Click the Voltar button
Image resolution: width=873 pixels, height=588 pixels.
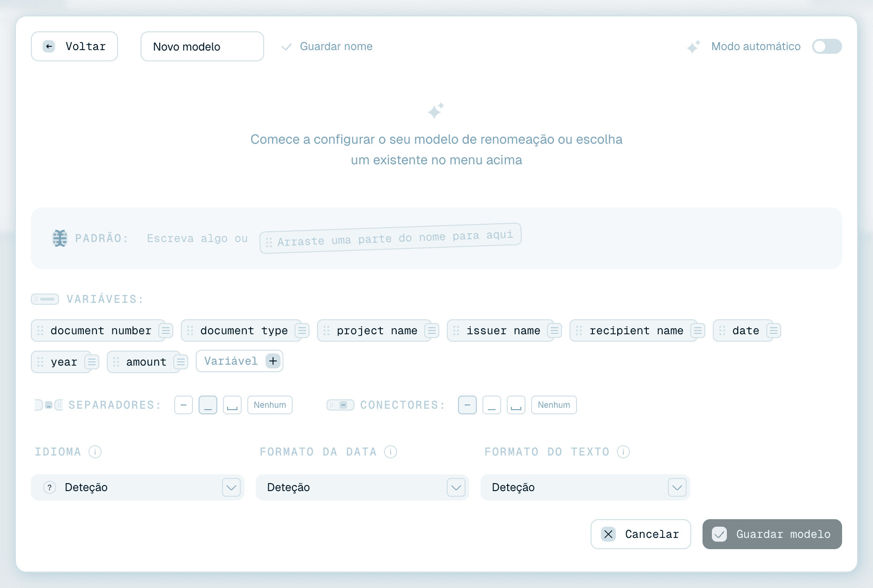click(74, 46)
